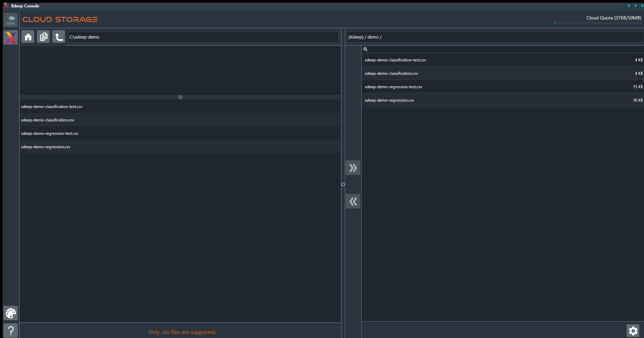Click the horizontal splitter handle above local files
This screenshot has width=644, height=338.
click(180, 97)
